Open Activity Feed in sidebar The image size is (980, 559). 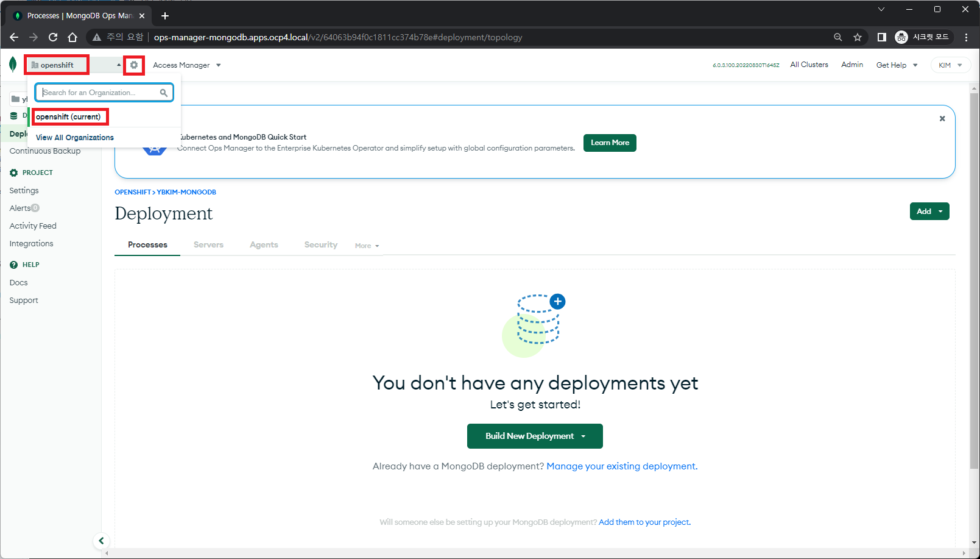click(33, 226)
